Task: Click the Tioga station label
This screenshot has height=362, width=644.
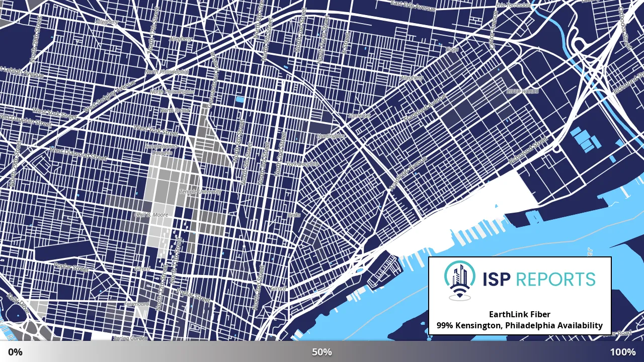Action: coord(452,49)
